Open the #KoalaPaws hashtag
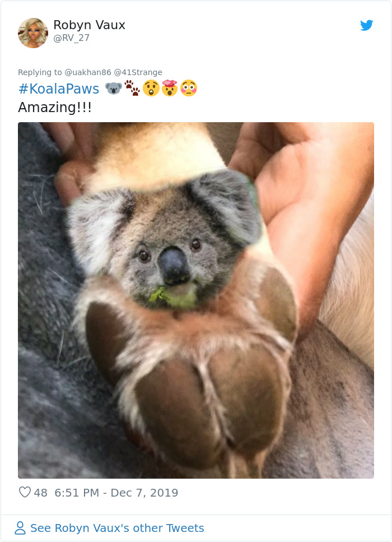Viewport: 392px width, 542px height. pos(59,89)
